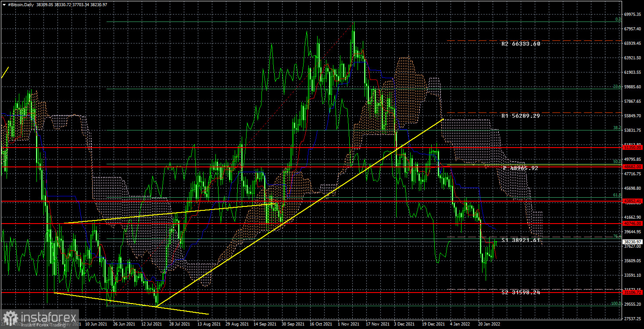This screenshot has height=329, width=644.
Task: Click the 0.0 Fibonacci level label
Action: pyautogui.click(x=618, y=19)
